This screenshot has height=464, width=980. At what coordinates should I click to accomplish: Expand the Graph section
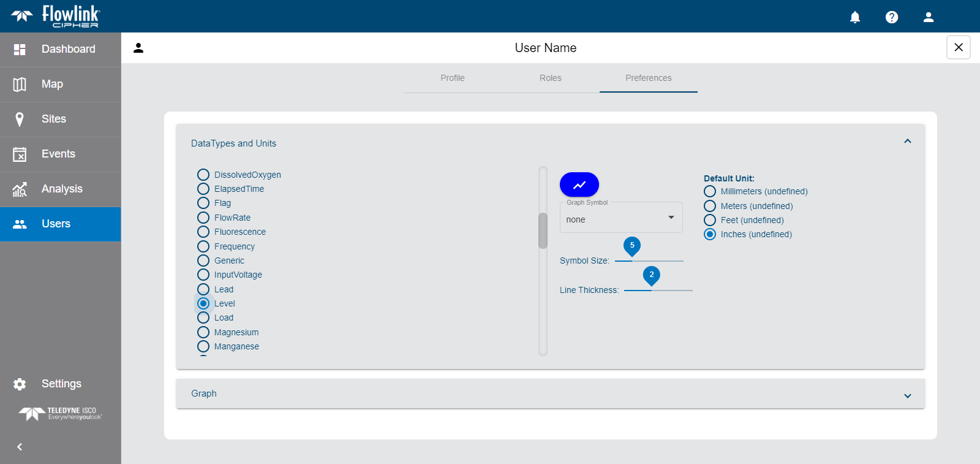click(x=550, y=394)
